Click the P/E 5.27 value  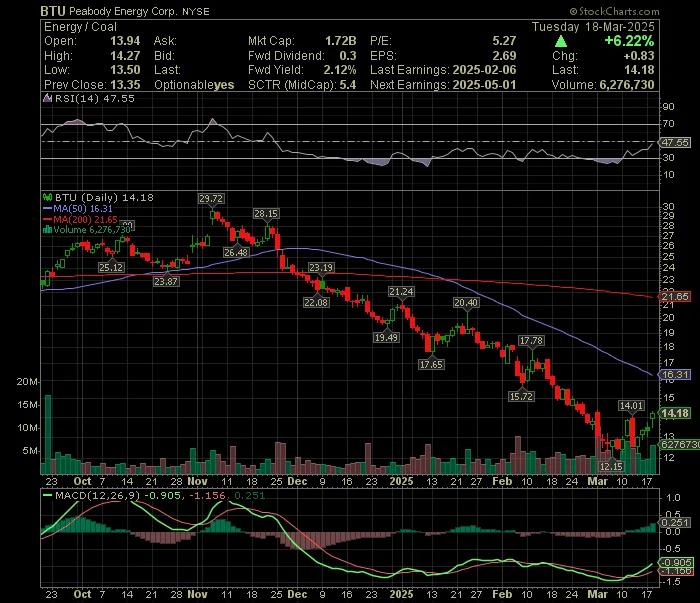(x=504, y=41)
